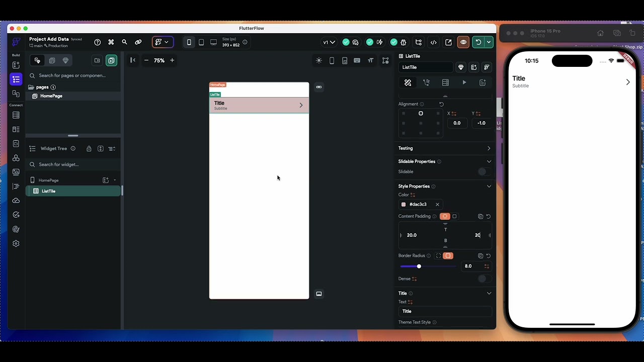This screenshot has height=362, width=644.
Task: Click the add new page icon
Action: [111, 60]
